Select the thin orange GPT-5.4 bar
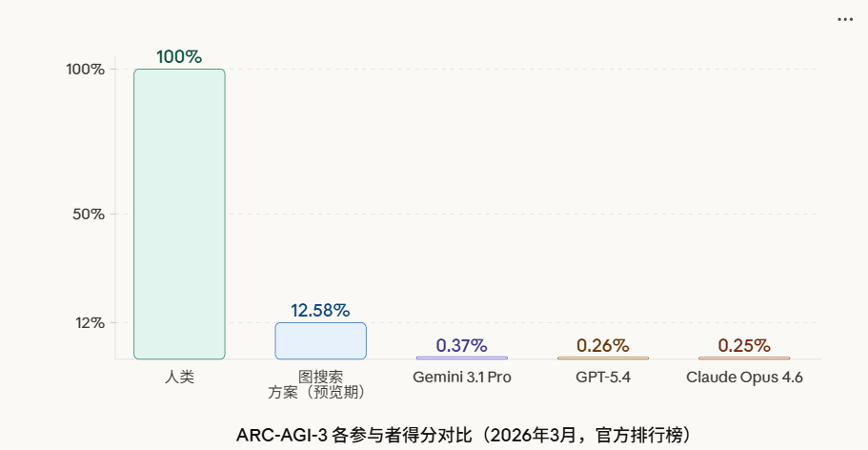The height and width of the screenshot is (450, 868). pos(603,358)
